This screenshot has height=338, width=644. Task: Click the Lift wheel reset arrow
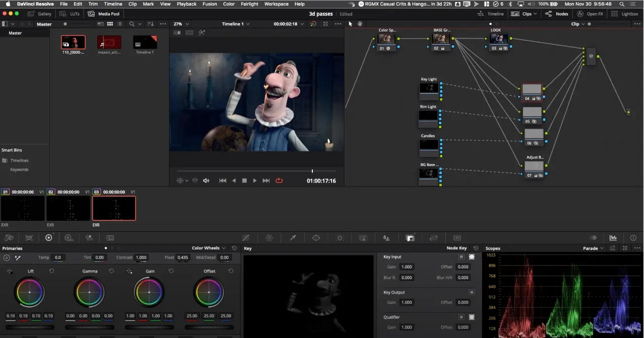coord(51,271)
